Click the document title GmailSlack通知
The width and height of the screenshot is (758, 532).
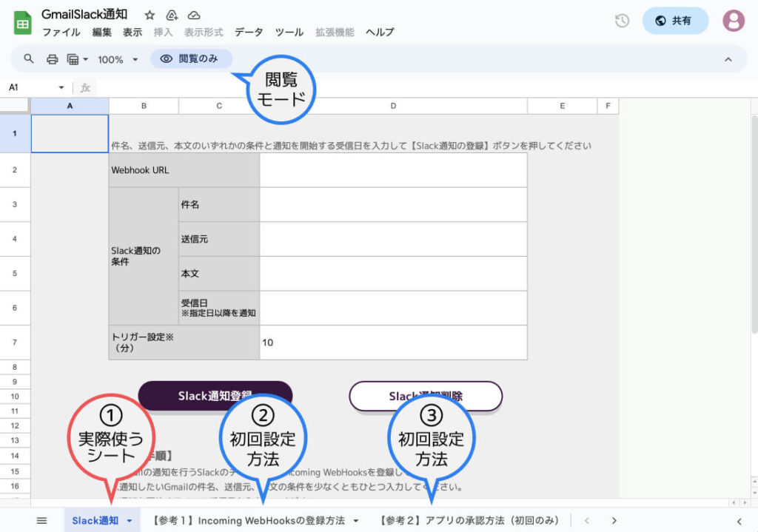tap(84, 15)
